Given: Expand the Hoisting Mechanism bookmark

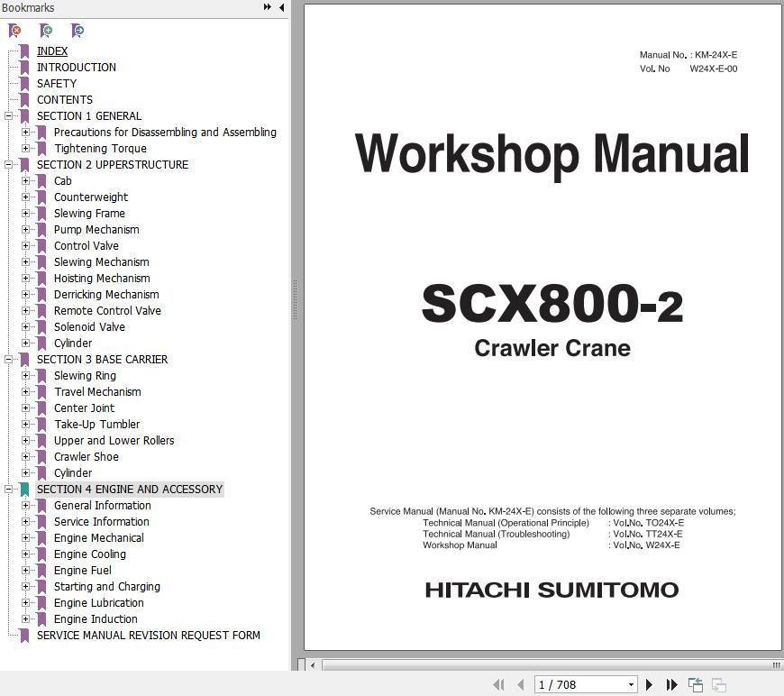Looking at the screenshot, I should 25,279.
